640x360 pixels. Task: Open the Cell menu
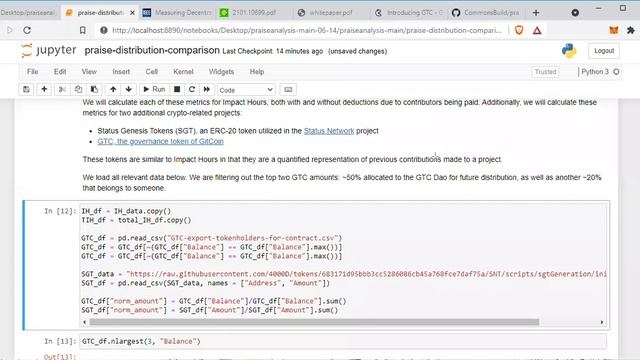pos(151,72)
